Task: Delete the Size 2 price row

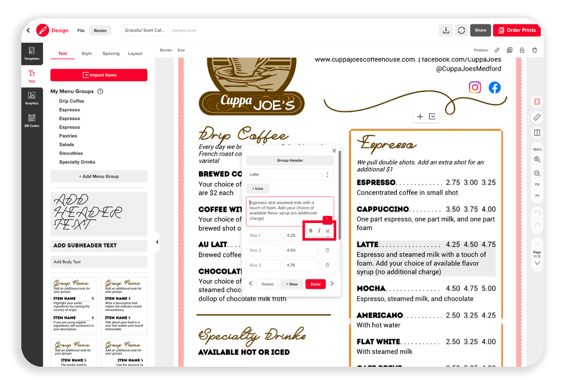Action: click(x=327, y=250)
